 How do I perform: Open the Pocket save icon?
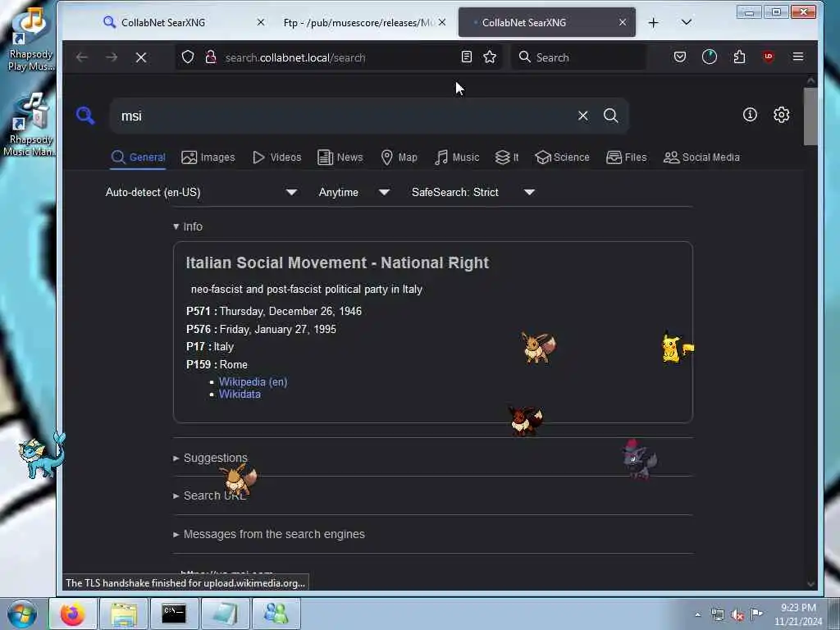pos(680,57)
